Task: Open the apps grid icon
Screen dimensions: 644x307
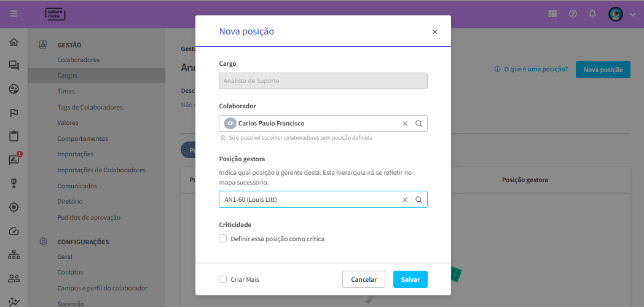Action: [x=553, y=14]
